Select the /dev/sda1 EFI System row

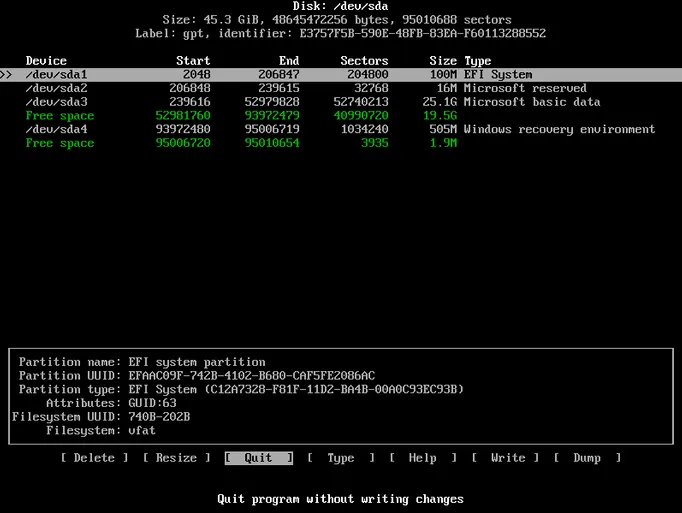tap(340, 75)
